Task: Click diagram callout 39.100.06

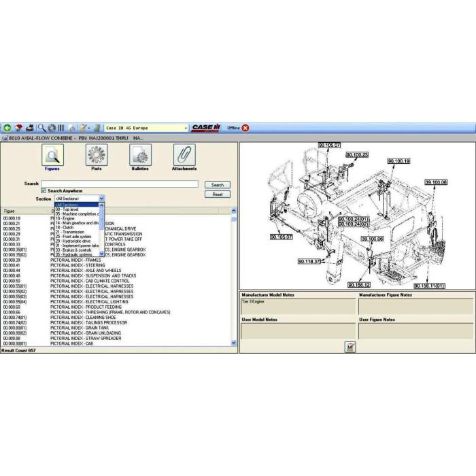Action: 372,239
